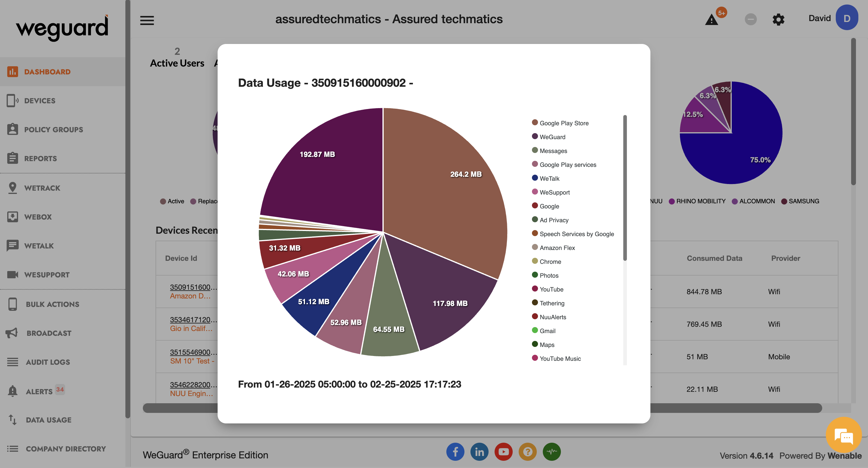Hide Messages series in the legend
Image resolution: width=868 pixels, height=468 pixels.
pyautogui.click(x=553, y=151)
